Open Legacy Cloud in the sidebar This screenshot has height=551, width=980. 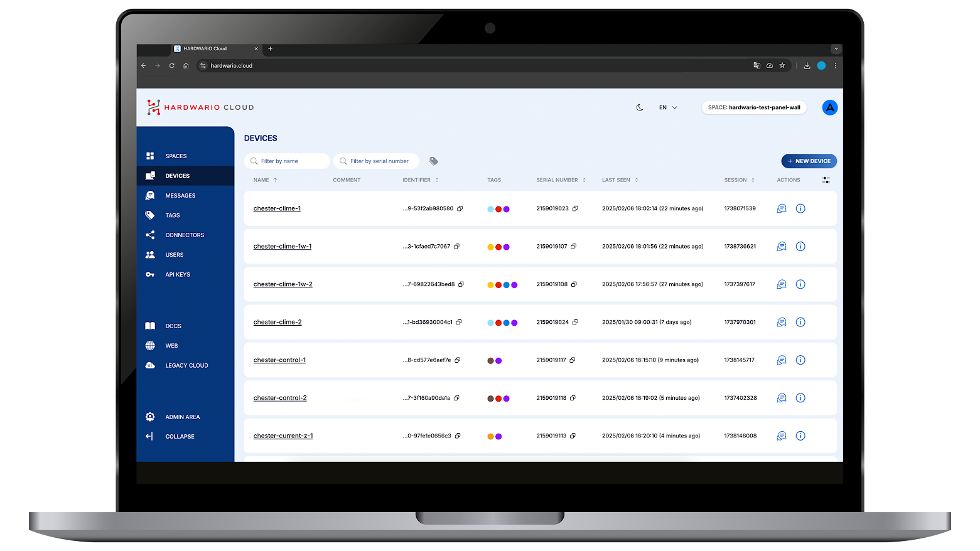(x=185, y=365)
